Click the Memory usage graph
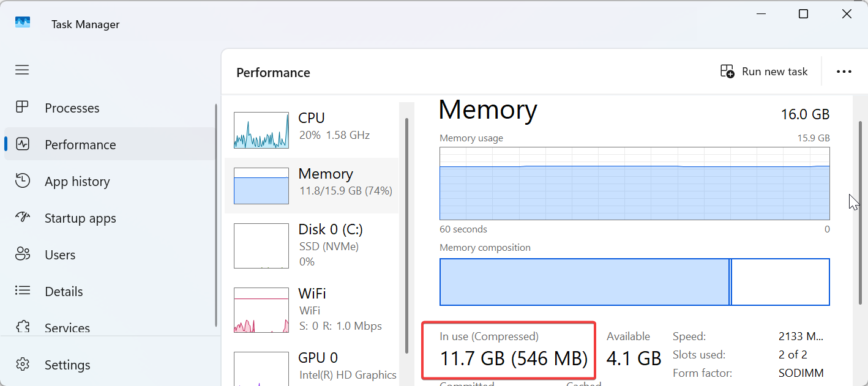The image size is (868, 386). pos(634,184)
